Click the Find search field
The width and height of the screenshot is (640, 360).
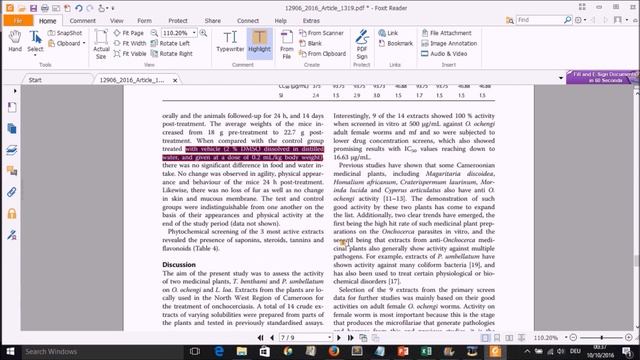coord(540,20)
